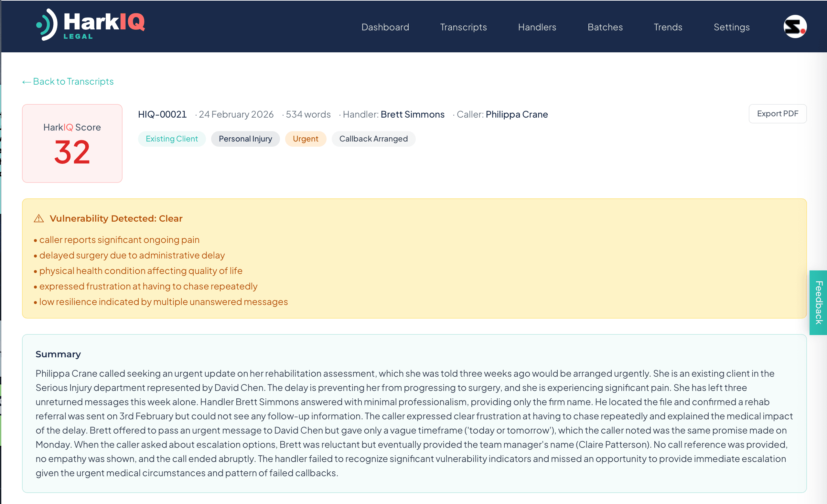827x504 pixels.
Task: Open the Trends page
Action: [668, 27]
